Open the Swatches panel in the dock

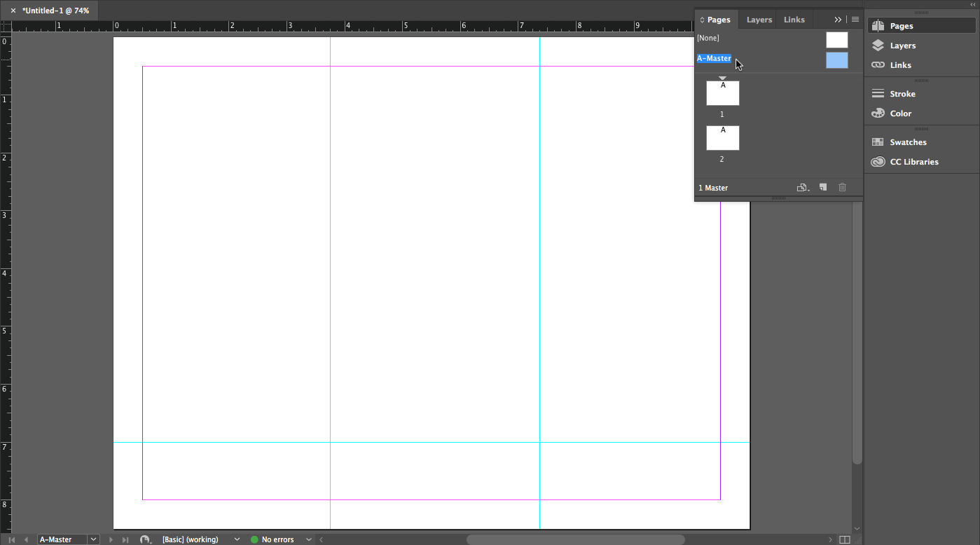click(908, 142)
